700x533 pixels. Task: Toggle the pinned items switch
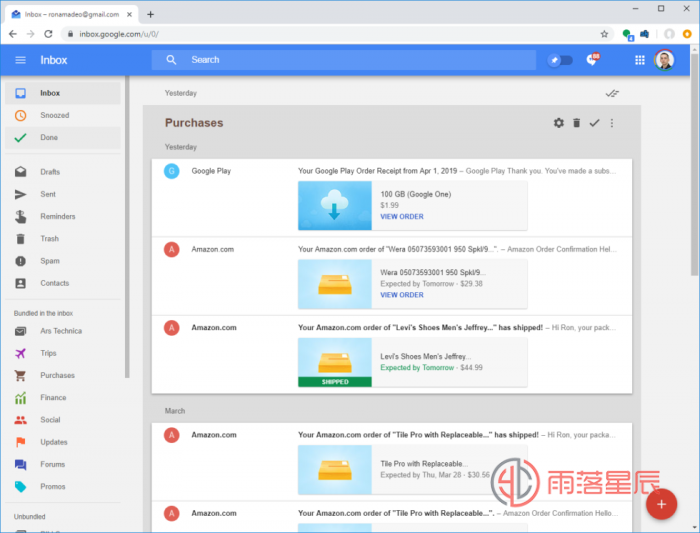pos(561,60)
